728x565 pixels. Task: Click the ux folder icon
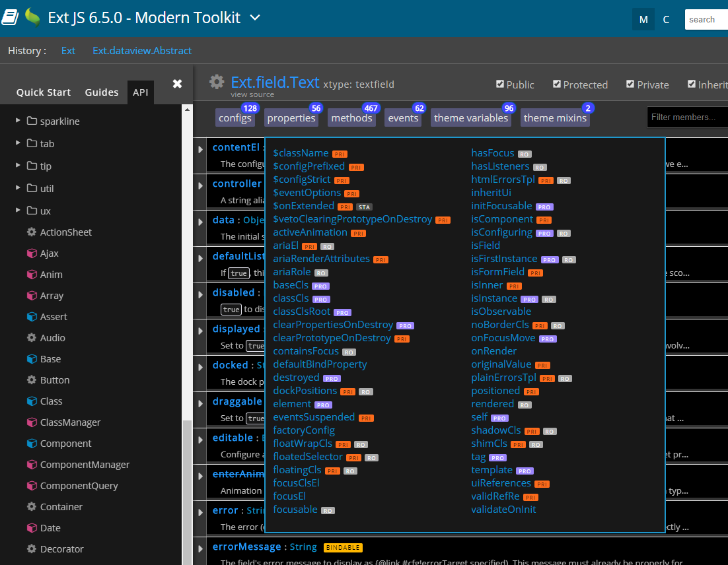pyautogui.click(x=32, y=211)
